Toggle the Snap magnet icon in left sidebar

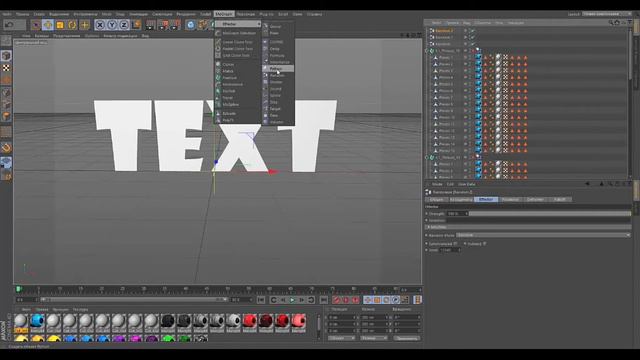click(x=6, y=148)
